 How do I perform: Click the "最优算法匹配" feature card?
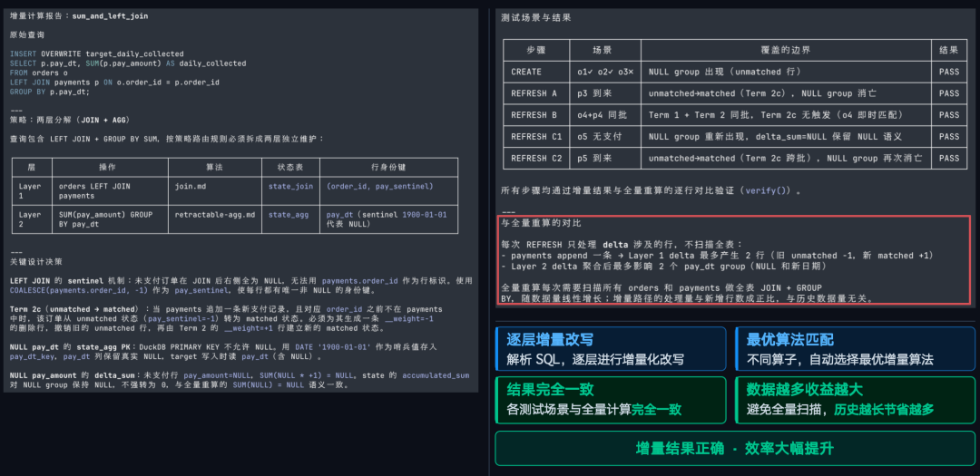[x=855, y=349]
